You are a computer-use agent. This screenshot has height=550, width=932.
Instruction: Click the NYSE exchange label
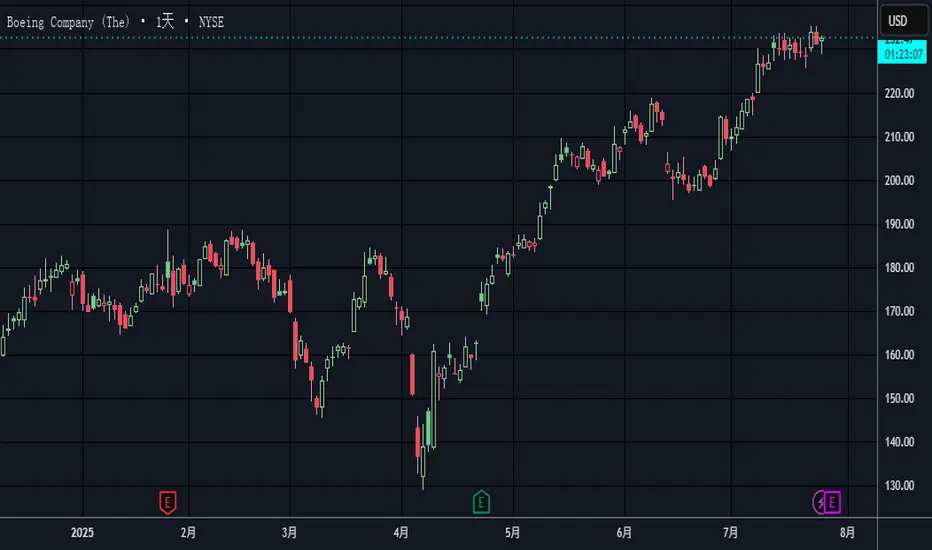(211, 23)
